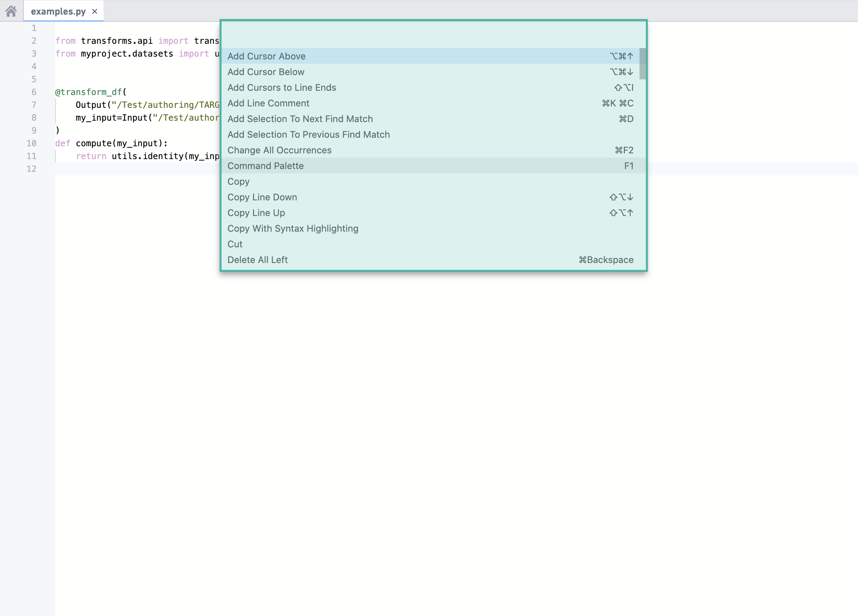Screen dimensions: 858x616
Task: Click the Home icon in the tab bar
Action: coord(11,11)
